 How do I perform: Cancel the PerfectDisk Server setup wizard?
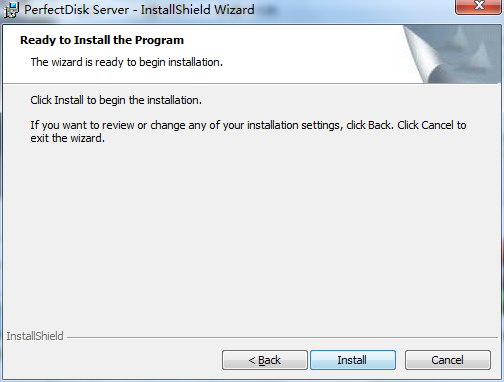448,360
